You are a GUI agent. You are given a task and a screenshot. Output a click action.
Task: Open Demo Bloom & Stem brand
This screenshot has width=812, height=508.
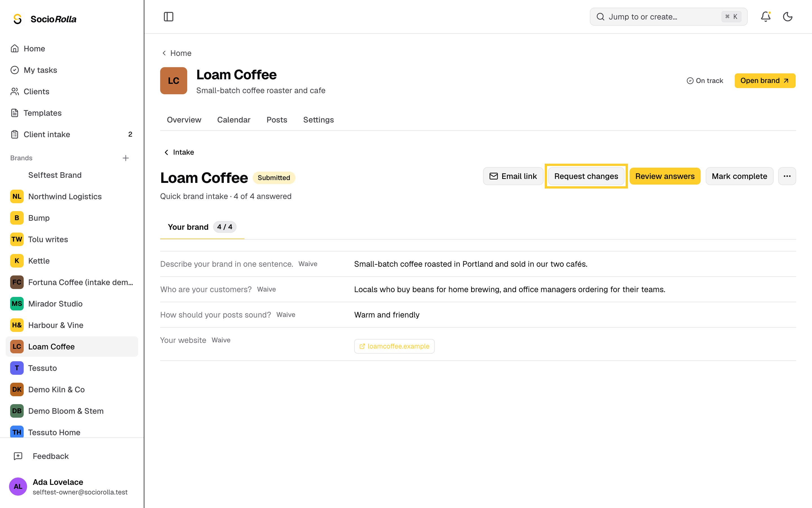pyautogui.click(x=72, y=411)
